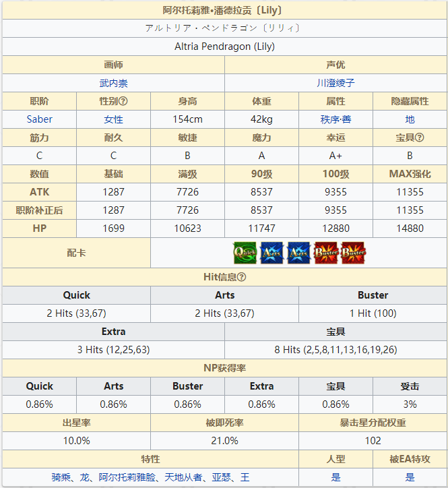This screenshot has height=488, width=448.
Task: Click the question mark icon beside 性别
Action: click(x=123, y=101)
